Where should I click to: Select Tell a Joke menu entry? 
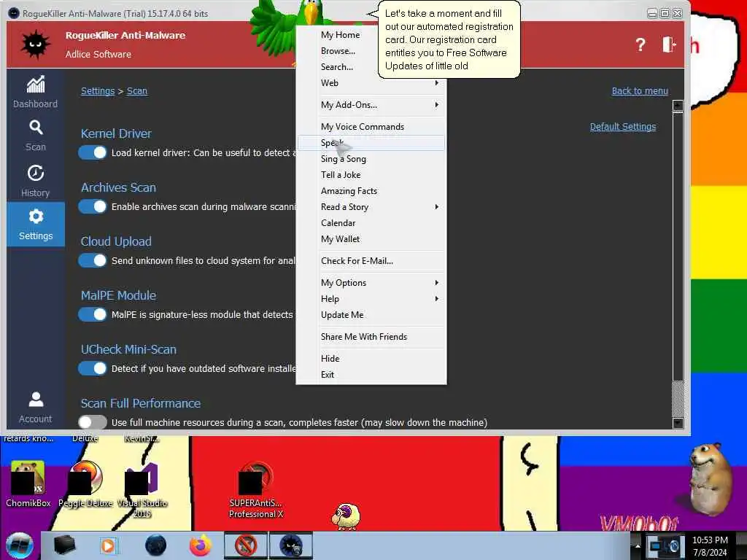click(371, 175)
